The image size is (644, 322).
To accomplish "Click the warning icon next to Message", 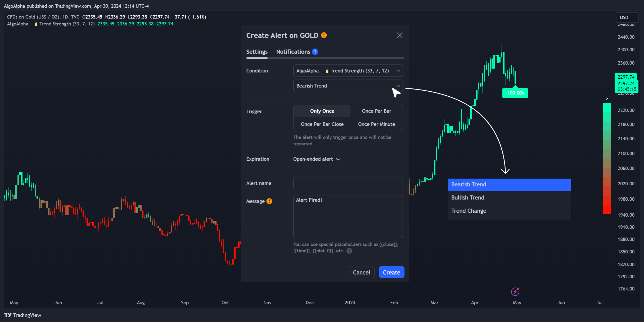I will 269,201.
